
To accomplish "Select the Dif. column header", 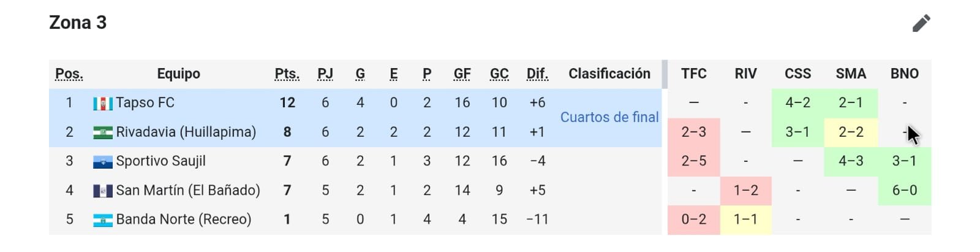I will (537, 74).
